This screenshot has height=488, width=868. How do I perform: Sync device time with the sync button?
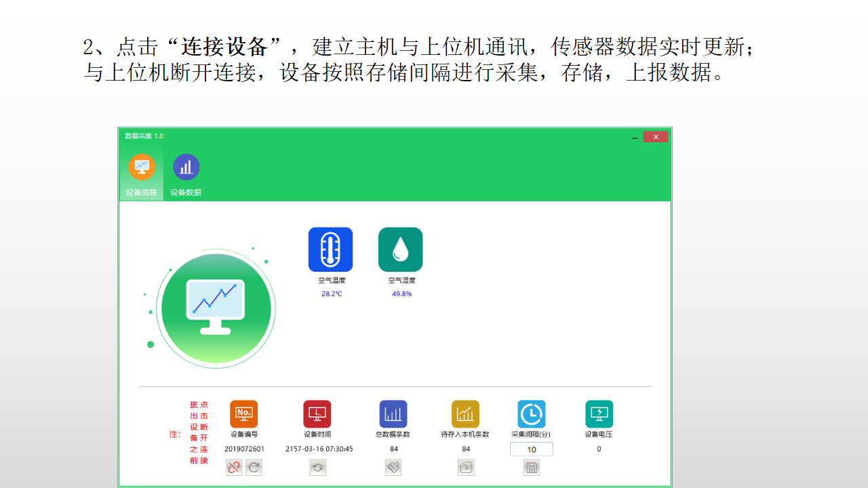click(x=317, y=467)
